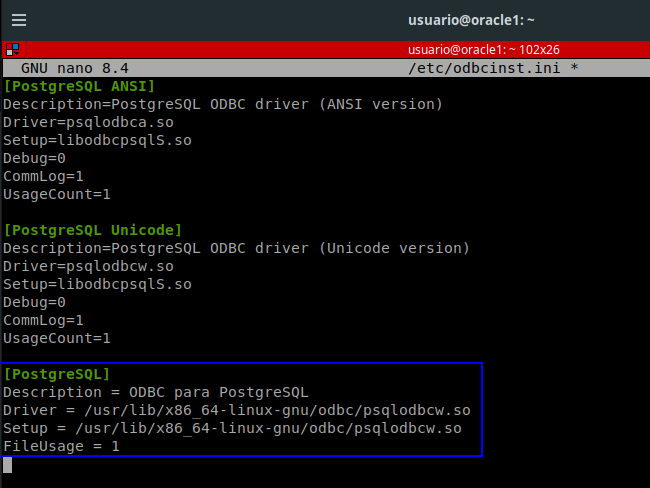This screenshot has width=650, height=488.
Task: Click the /etc/odbcinst.ini file name
Action: coord(484,68)
